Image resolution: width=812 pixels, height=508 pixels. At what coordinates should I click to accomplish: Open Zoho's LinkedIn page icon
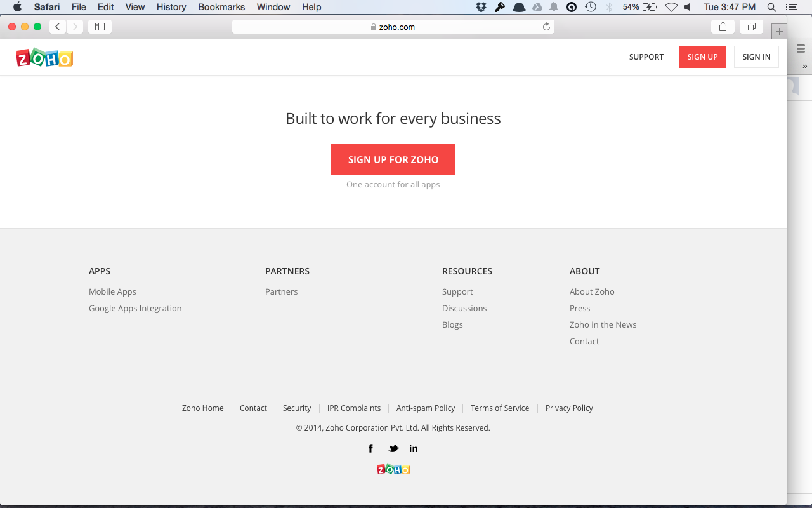tap(414, 448)
